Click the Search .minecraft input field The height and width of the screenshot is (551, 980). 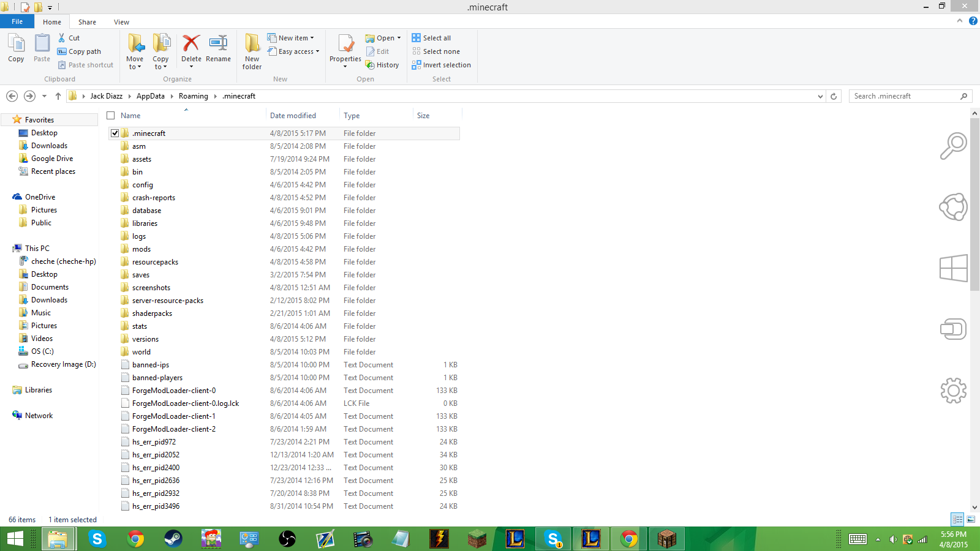pyautogui.click(x=910, y=96)
